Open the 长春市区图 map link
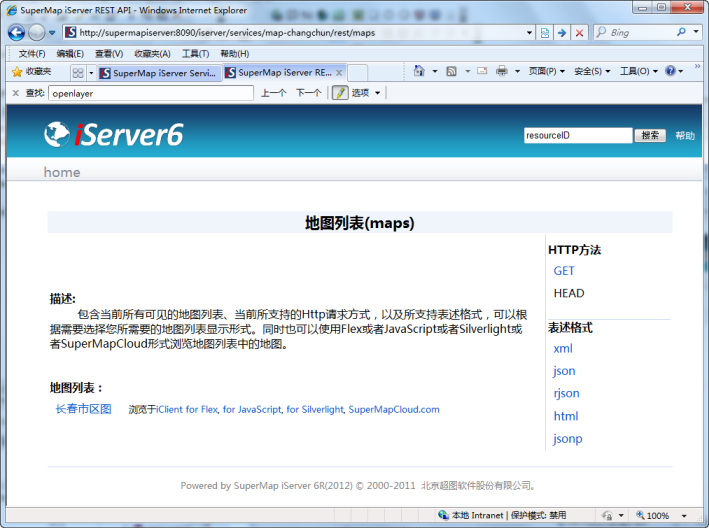 point(84,409)
